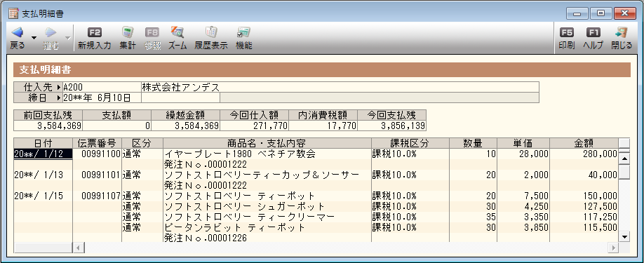The width and height of the screenshot is (644, 263).
Task: Open the dropdown arrow beside 戻る
Action: [x=34, y=38]
